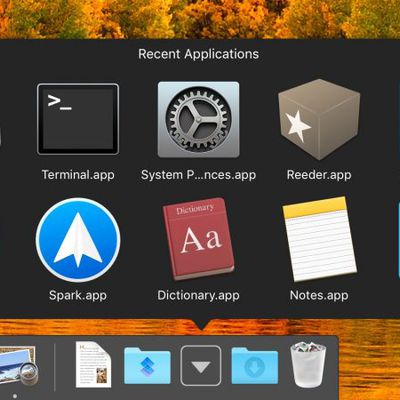The image size is (400, 400).
Task: Collapse the Recent Applications stack arrow in Dock
Action: click(201, 366)
